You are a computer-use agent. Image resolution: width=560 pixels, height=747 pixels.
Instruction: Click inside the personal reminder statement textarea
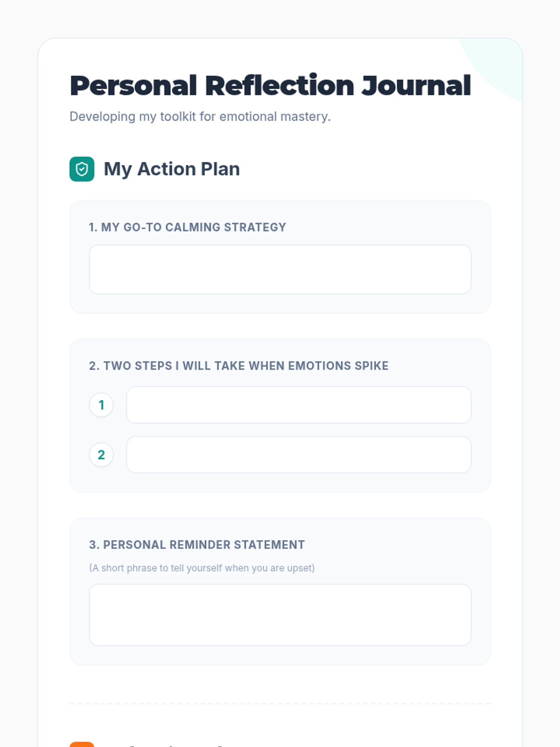280,615
